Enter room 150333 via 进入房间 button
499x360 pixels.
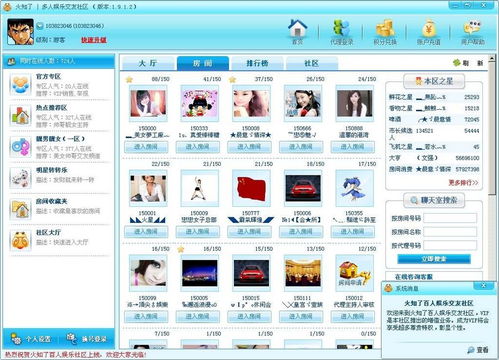[198, 147]
